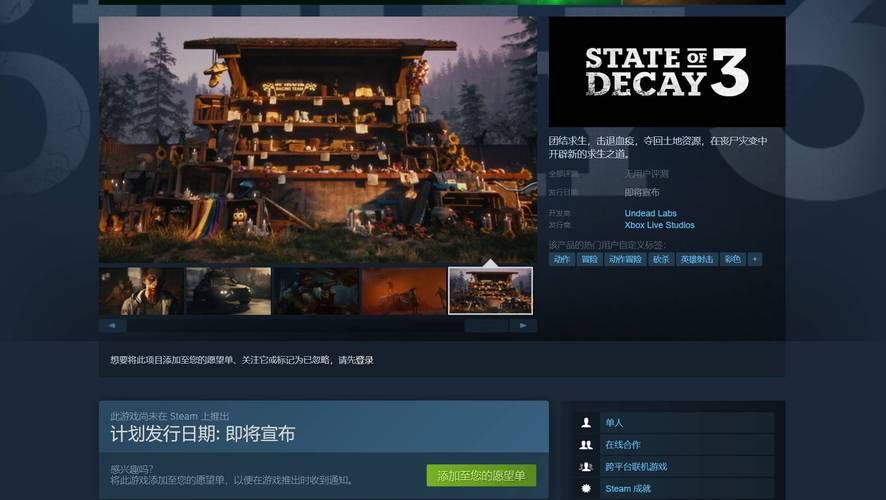886x500 pixels.
Task: Click the 计划发行日期: 即将宣布 heading
Action: click(x=203, y=434)
